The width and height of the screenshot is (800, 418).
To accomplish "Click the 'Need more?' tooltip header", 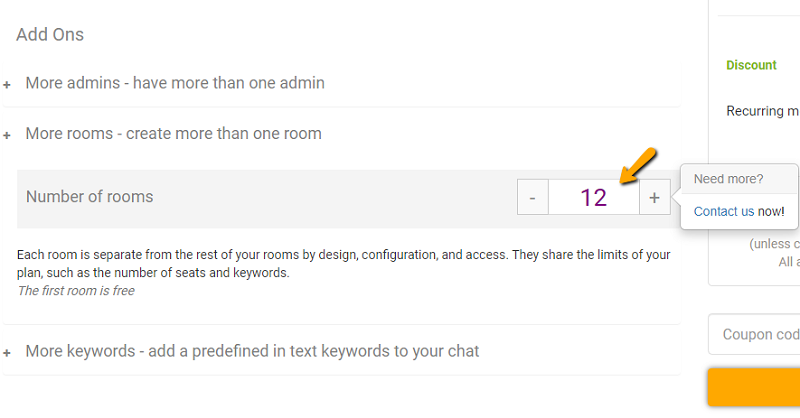I will pyautogui.click(x=728, y=179).
